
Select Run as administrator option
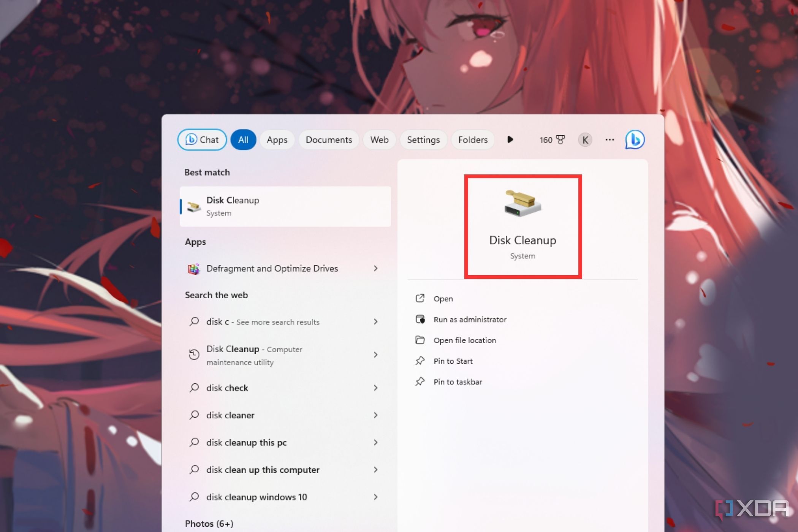click(470, 319)
